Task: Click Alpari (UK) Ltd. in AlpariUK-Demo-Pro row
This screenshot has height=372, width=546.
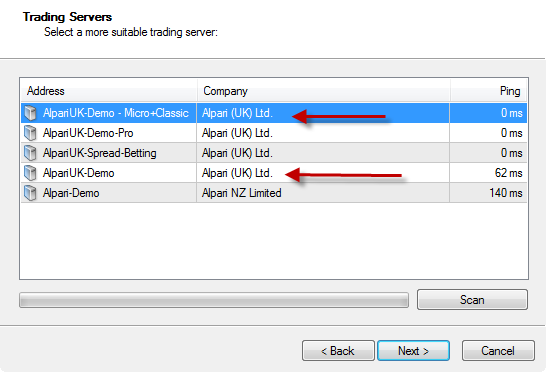Action: pos(237,133)
